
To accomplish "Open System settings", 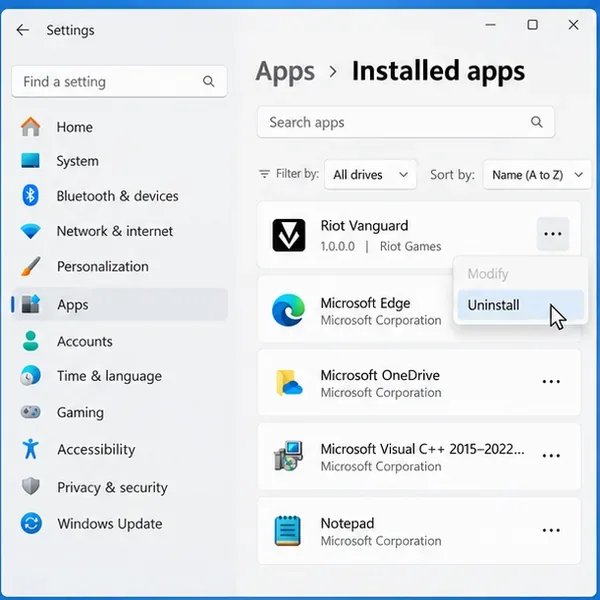I will 120,161.
